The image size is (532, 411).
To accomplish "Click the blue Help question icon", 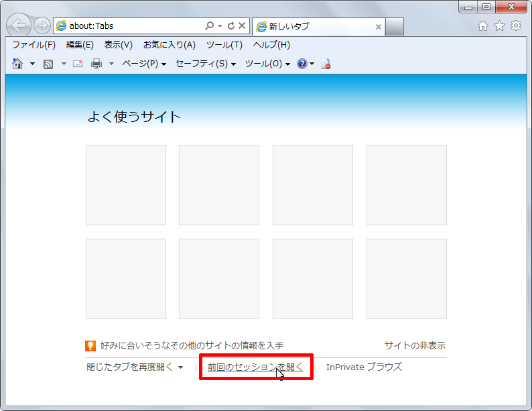I will (302, 64).
